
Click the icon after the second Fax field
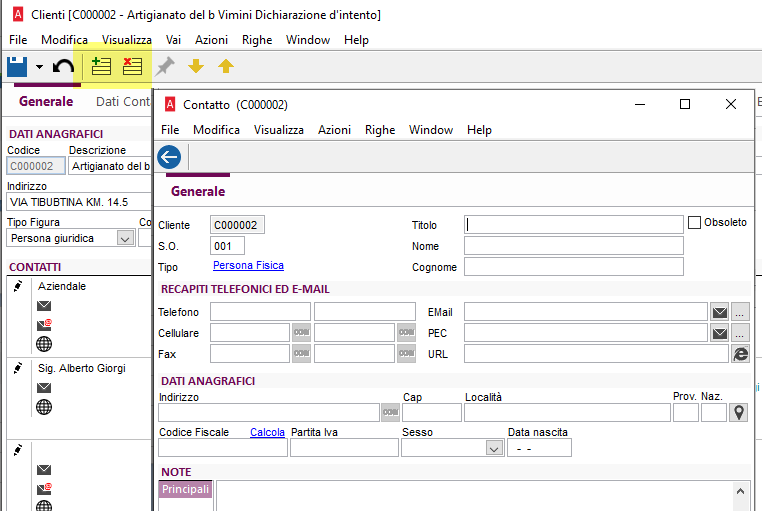point(406,354)
